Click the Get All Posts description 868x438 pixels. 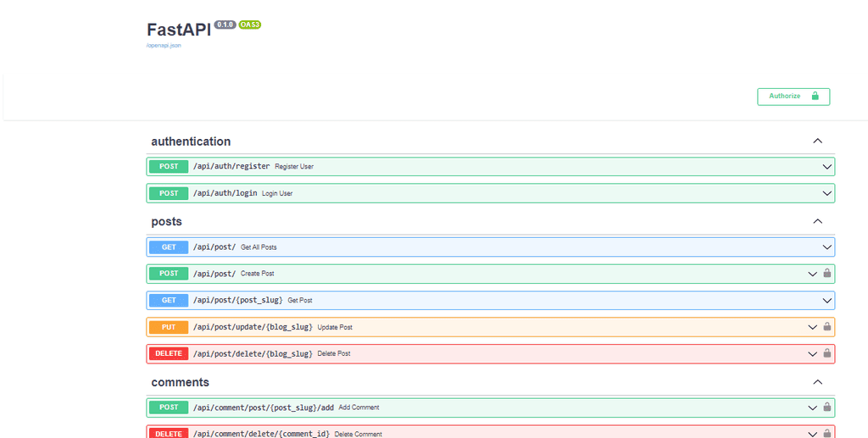click(x=259, y=247)
